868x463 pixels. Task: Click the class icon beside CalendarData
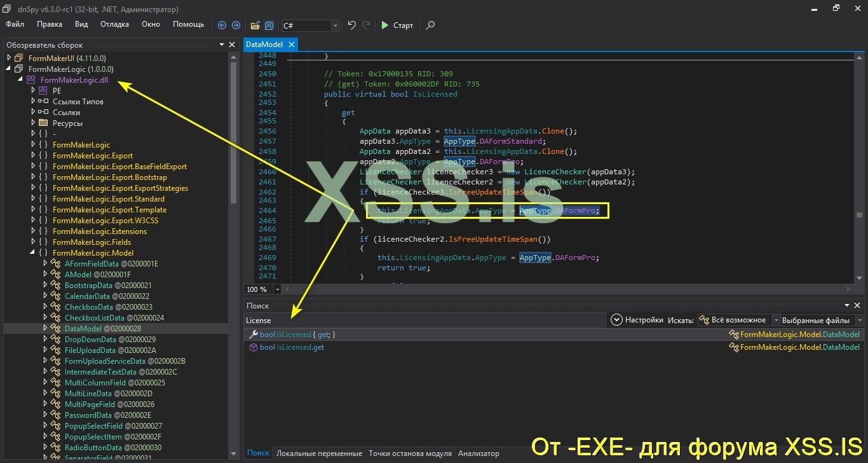point(55,296)
